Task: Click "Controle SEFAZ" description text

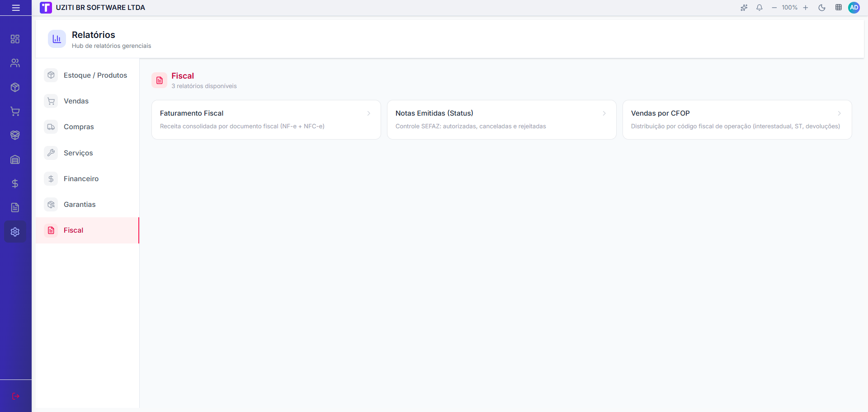Action: (x=471, y=126)
